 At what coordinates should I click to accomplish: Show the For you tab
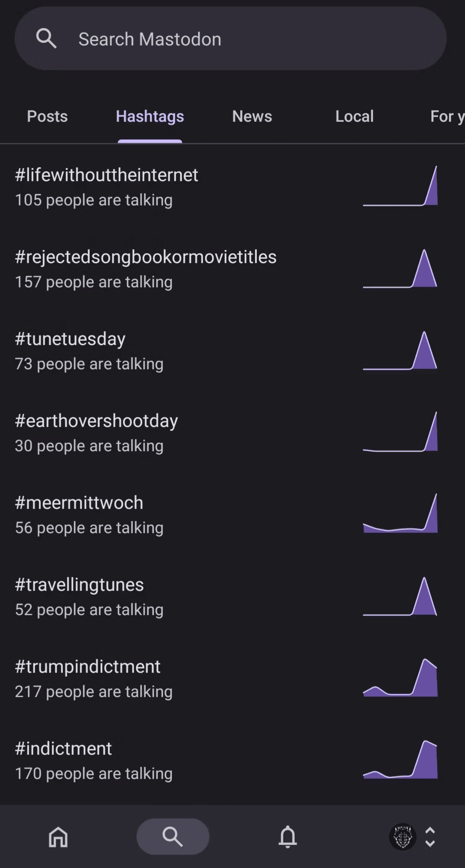447,116
